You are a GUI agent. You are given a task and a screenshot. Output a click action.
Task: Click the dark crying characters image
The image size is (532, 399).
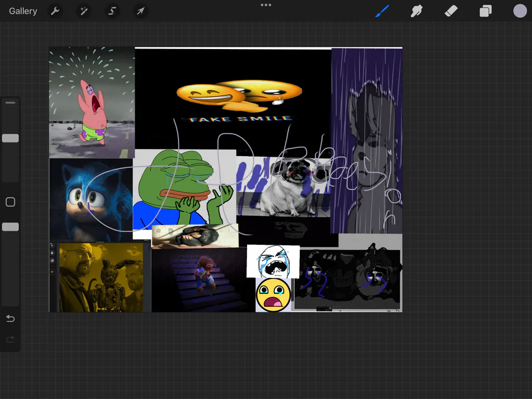coord(348,279)
